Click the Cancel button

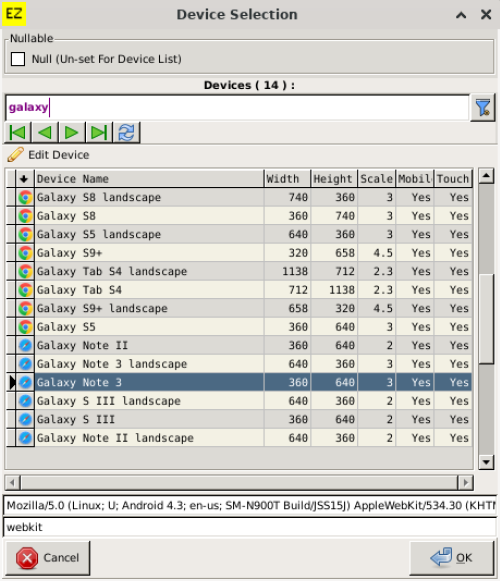point(47,558)
